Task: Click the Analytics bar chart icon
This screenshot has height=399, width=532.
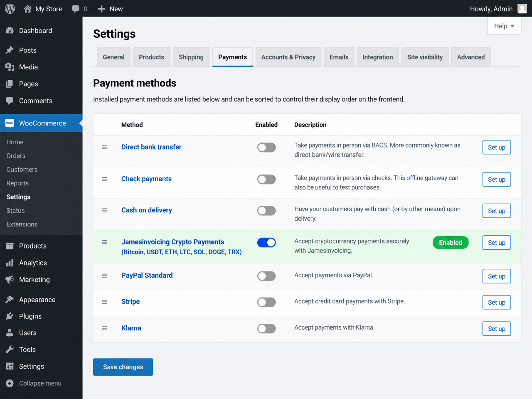Action: point(10,263)
